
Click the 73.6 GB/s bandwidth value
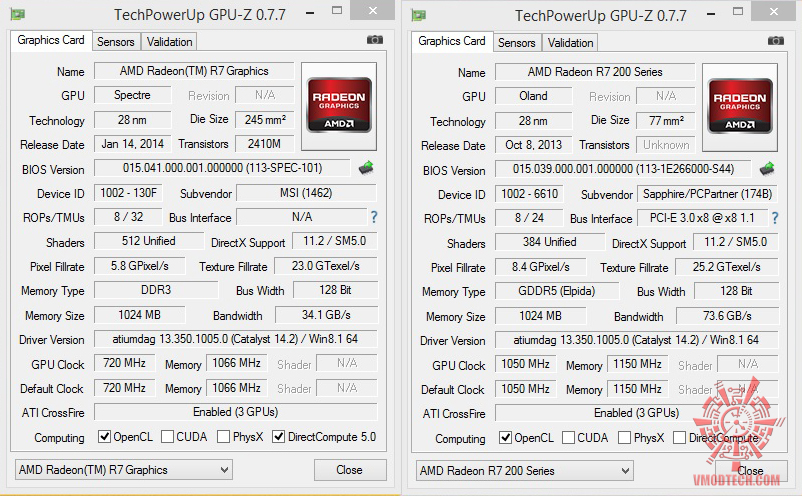coord(727,315)
